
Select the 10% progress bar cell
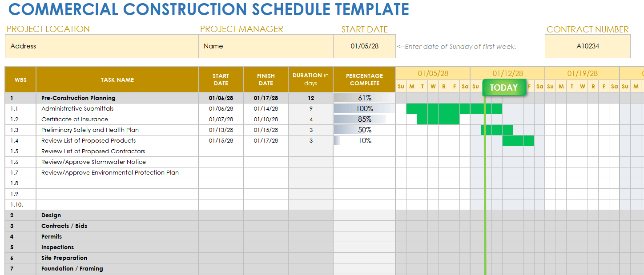coord(364,141)
